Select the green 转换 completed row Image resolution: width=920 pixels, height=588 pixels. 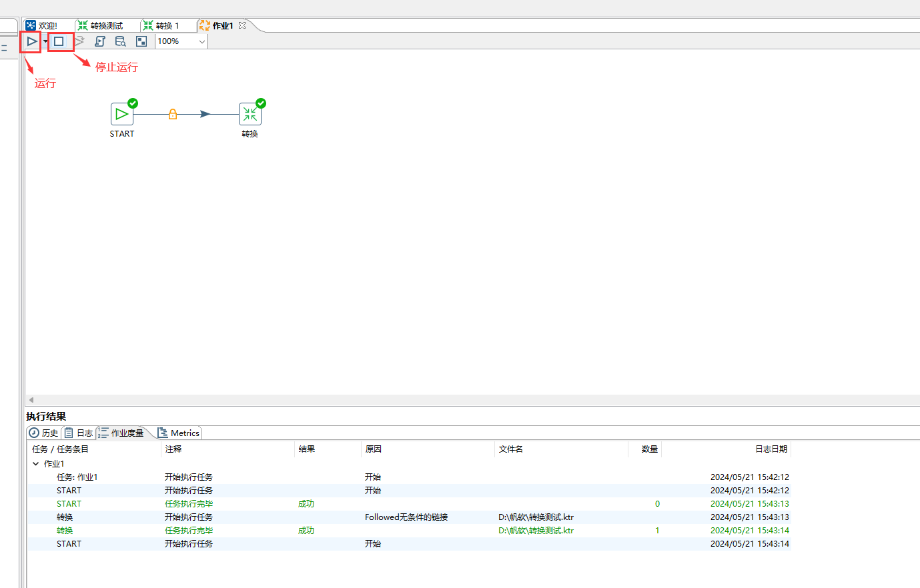click(x=408, y=530)
